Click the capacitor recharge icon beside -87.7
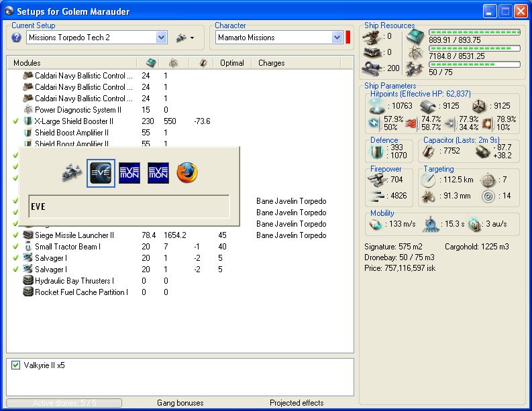 click(x=482, y=152)
